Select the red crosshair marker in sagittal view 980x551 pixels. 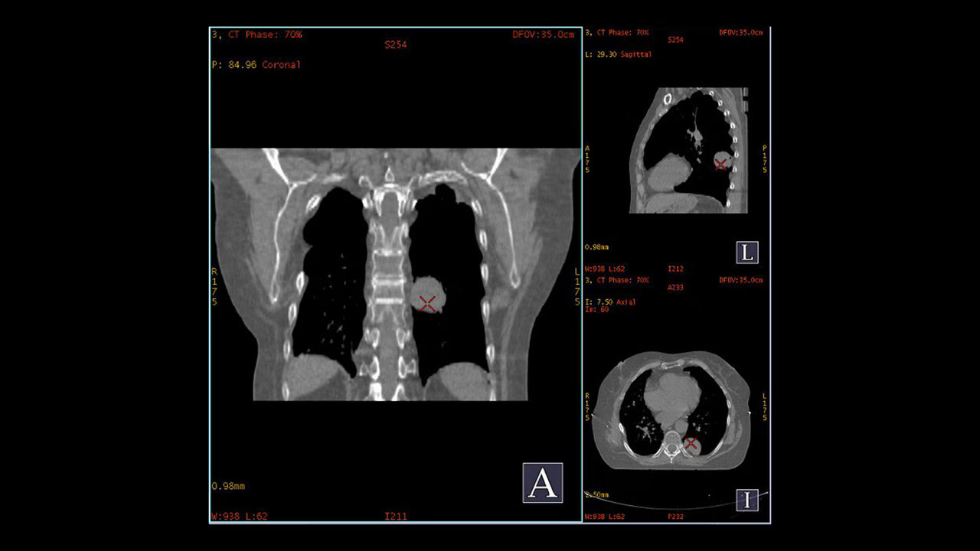pos(720,163)
